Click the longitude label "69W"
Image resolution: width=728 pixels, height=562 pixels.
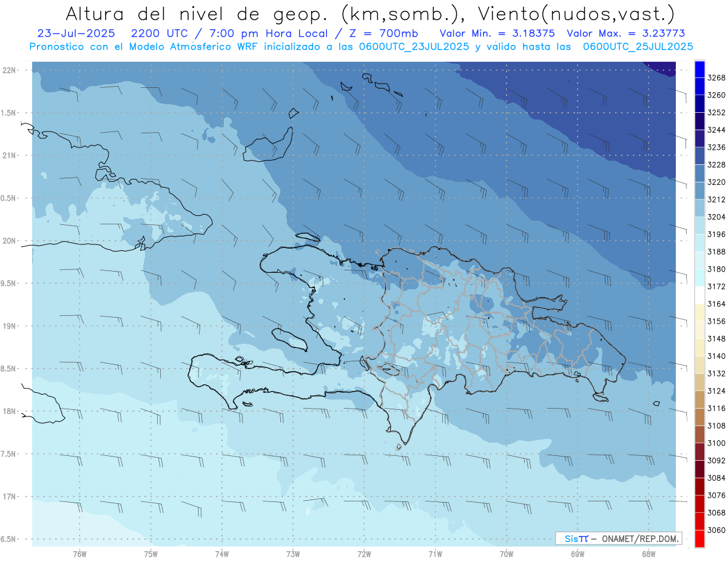point(578,554)
